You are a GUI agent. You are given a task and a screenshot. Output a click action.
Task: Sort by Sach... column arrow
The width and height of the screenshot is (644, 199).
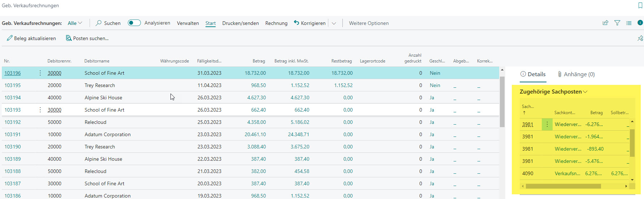tap(524, 113)
